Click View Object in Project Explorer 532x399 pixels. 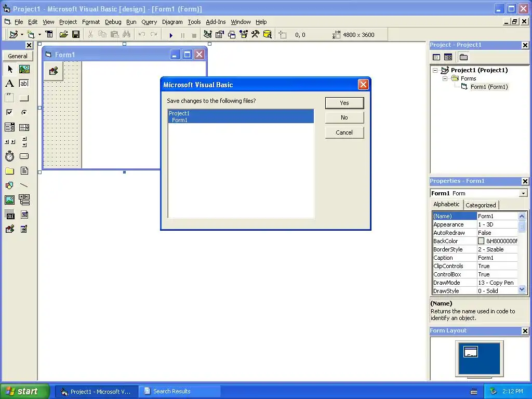coord(448,57)
